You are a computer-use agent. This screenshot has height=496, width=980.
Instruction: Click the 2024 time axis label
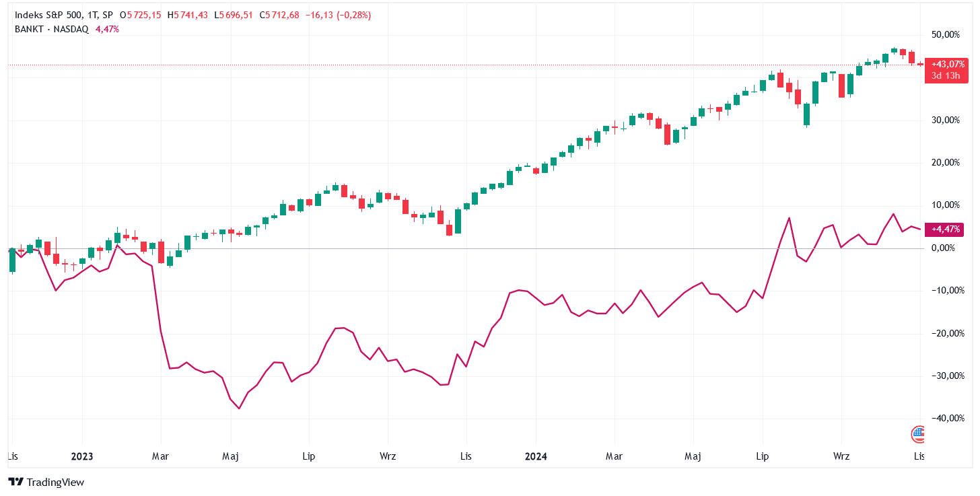[536, 456]
